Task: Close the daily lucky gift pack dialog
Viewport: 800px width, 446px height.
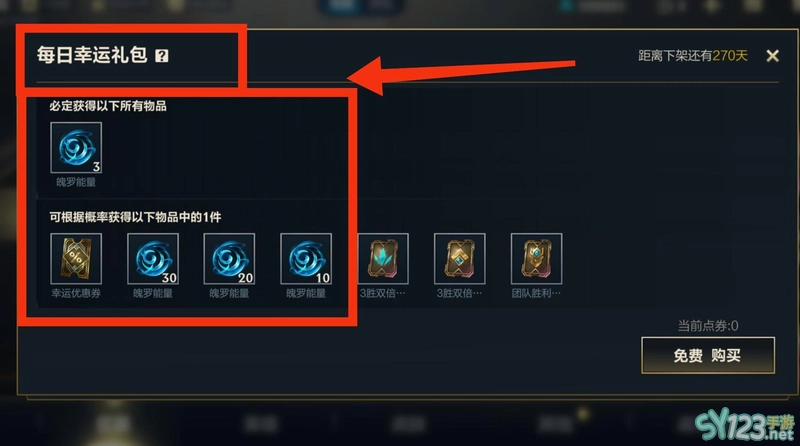Action: [772, 56]
